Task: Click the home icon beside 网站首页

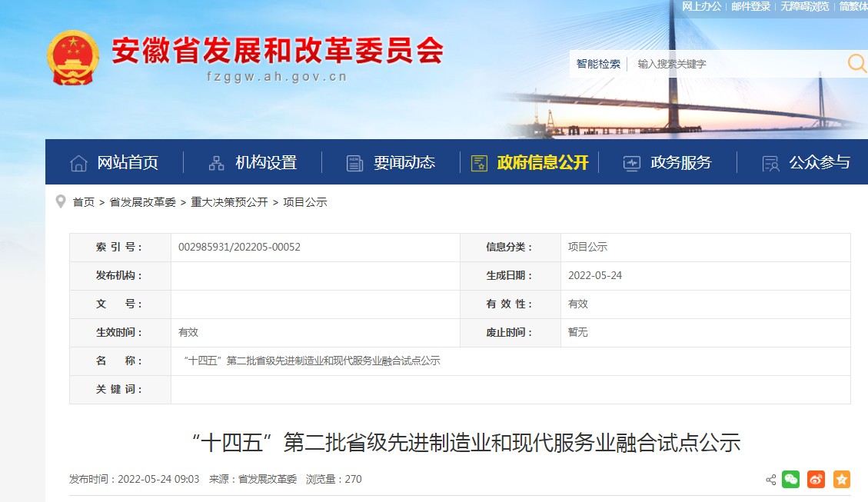Action: pyautogui.click(x=78, y=163)
